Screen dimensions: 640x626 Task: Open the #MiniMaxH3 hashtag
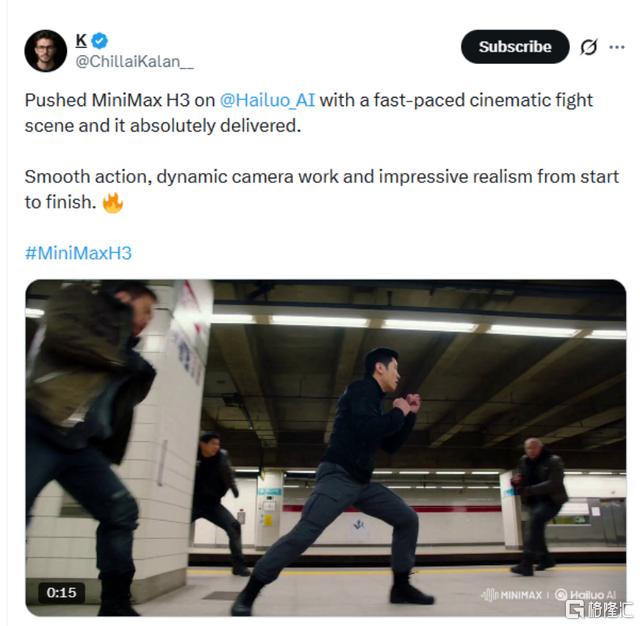(x=78, y=253)
